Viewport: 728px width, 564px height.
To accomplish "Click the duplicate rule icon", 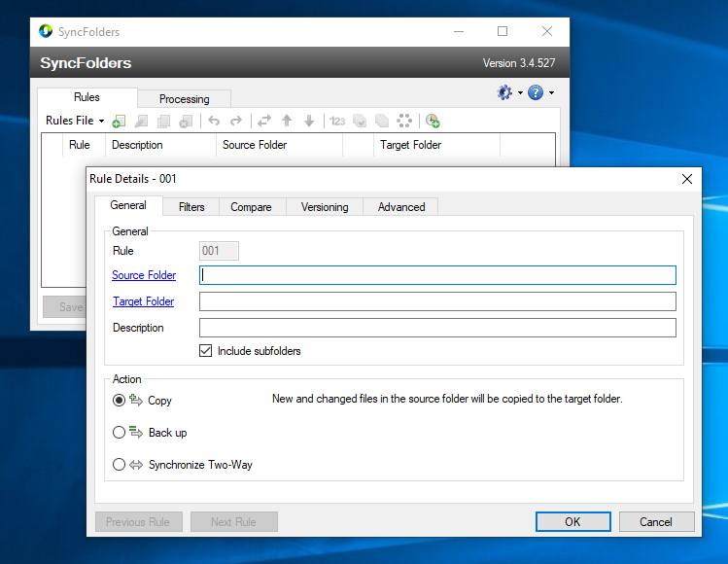I will click(x=163, y=122).
